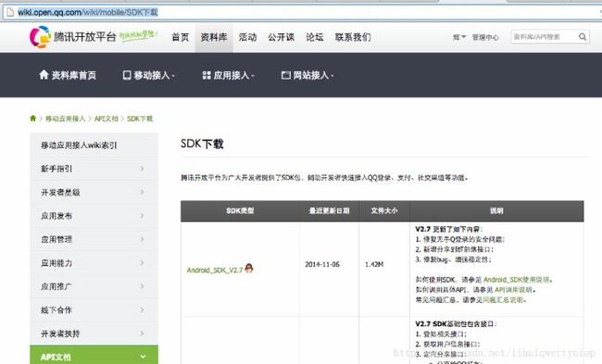Expand 应用推广 sidebar section

(94, 286)
